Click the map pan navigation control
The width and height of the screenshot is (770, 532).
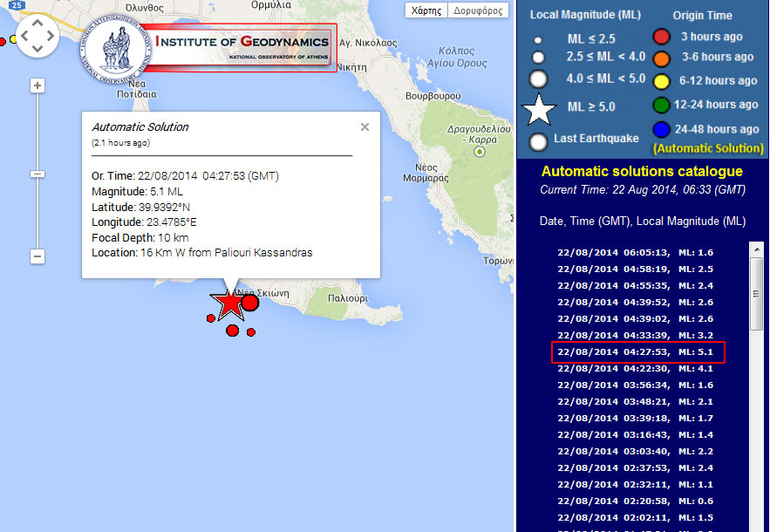tap(37, 37)
